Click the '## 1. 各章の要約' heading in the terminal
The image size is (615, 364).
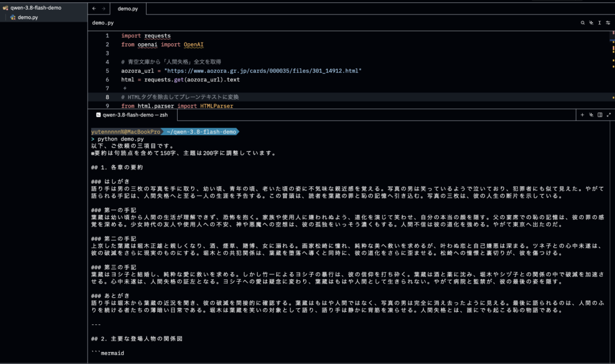(x=117, y=167)
